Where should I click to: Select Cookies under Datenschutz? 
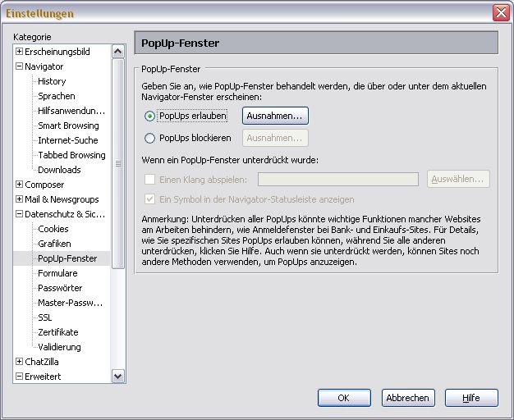53,229
